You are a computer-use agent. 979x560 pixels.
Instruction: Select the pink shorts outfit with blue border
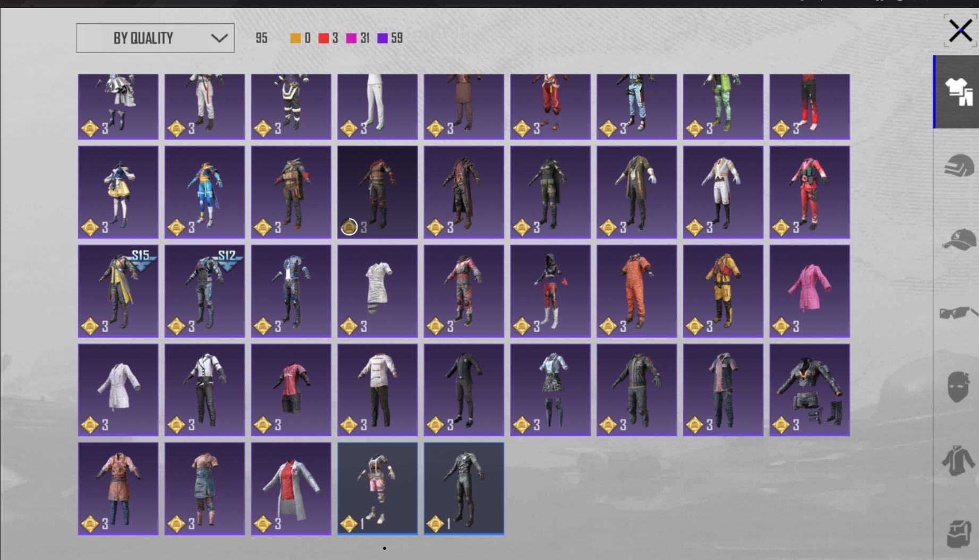click(x=378, y=489)
